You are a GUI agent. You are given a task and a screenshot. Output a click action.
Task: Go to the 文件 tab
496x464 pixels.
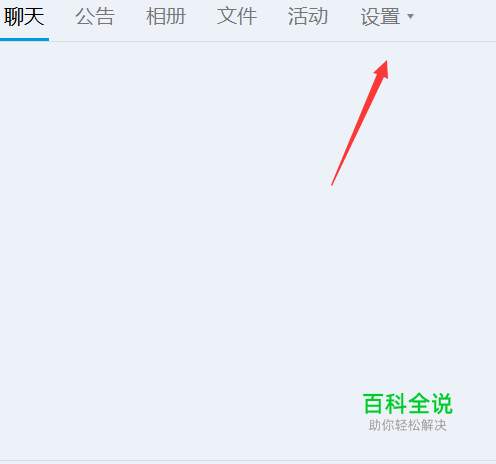point(237,16)
